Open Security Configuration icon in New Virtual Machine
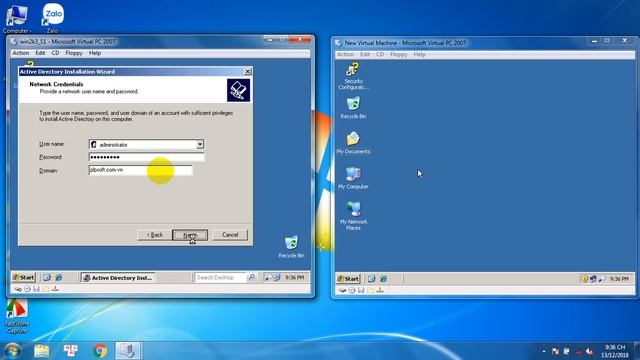This screenshot has width=640, height=360. 353,76
